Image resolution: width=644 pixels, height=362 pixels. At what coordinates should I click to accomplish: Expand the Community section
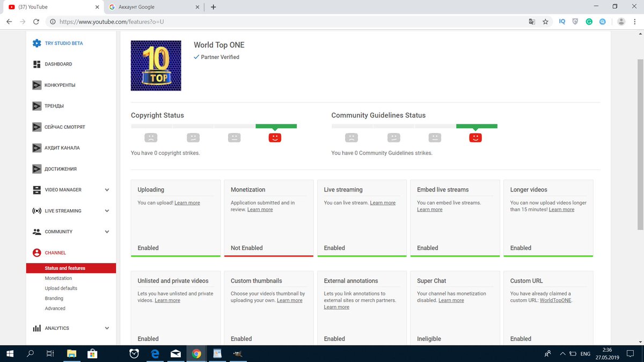coord(107,232)
